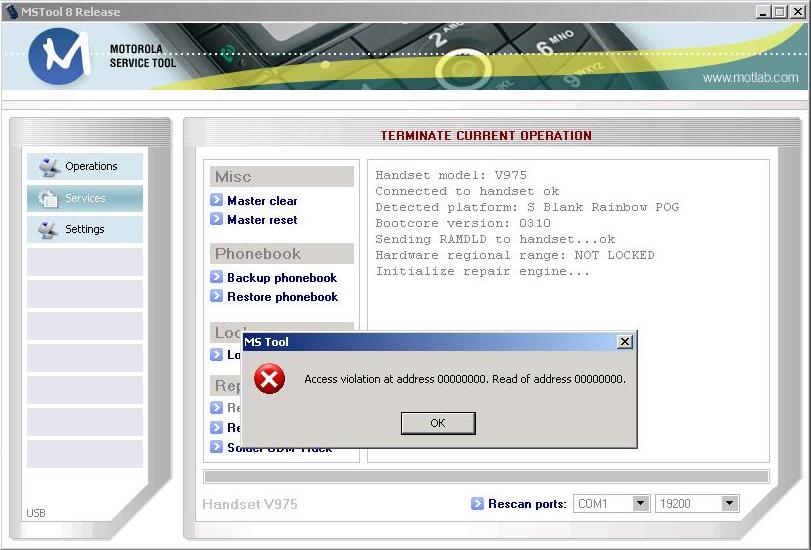This screenshot has width=811, height=550.
Task: Run Master clear
Action: click(x=262, y=200)
